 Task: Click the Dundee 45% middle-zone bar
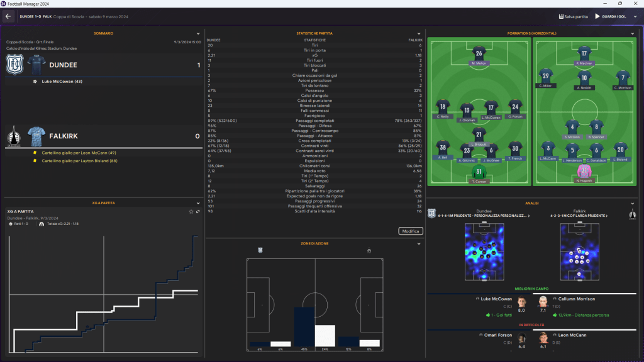304,327
